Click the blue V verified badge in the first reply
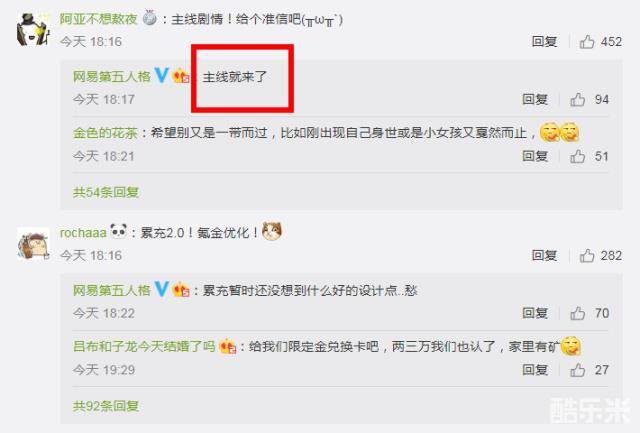The image size is (640, 433). [162, 75]
